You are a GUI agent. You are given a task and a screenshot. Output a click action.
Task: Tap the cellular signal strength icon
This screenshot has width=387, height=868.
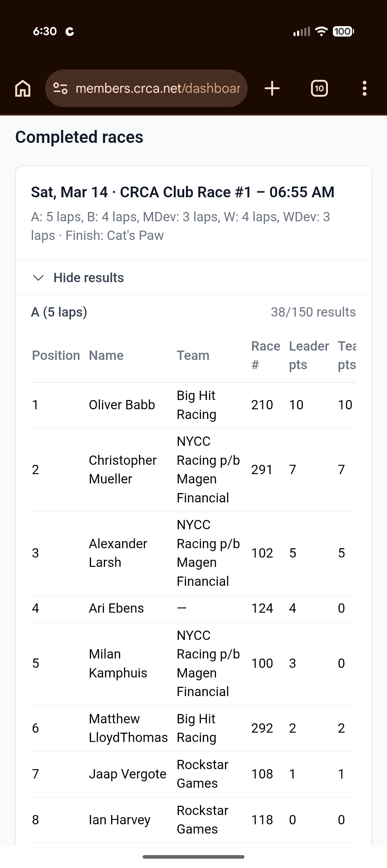coord(301,32)
